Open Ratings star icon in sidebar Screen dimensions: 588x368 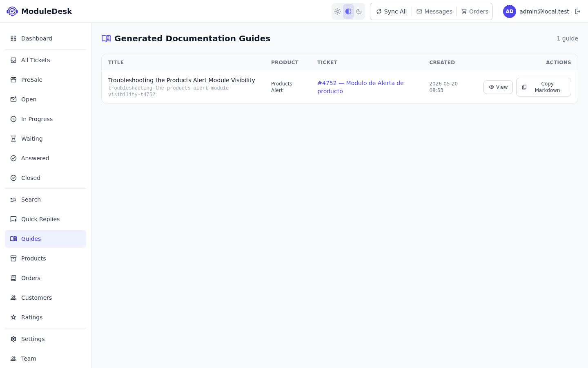click(x=13, y=317)
